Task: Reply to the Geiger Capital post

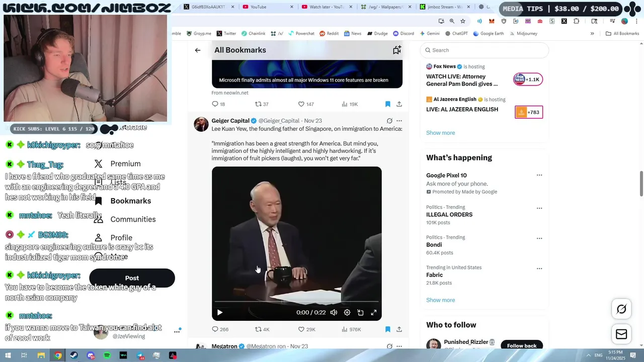Action: coord(220,329)
